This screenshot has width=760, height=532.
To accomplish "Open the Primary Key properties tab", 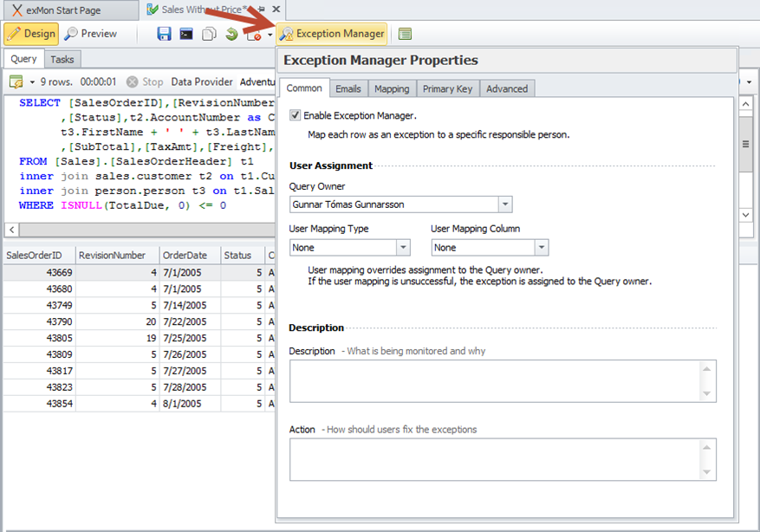I will point(447,88).
